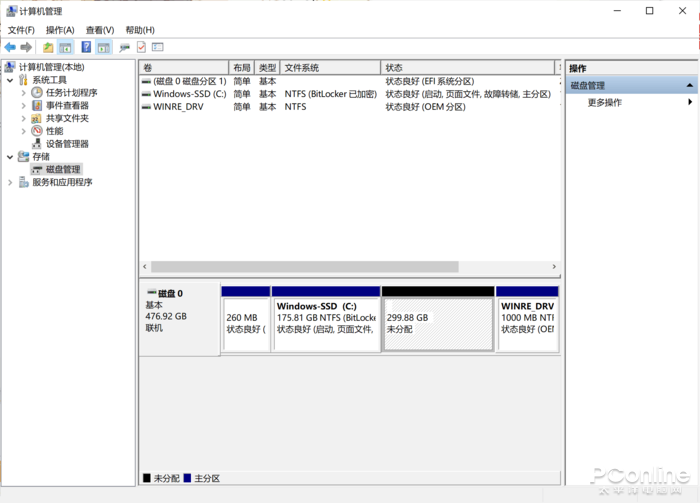Click the 磁盘 0 disk icon in graphical view

(152, 293)
